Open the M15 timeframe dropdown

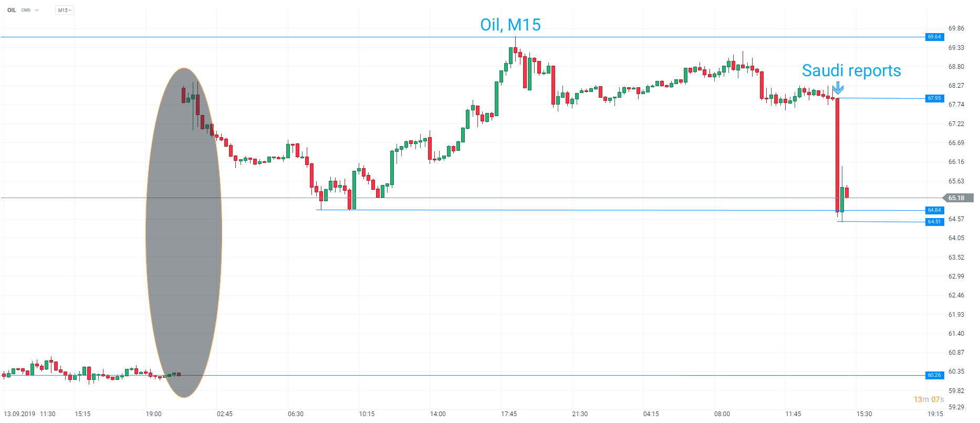tap(64, 11)
